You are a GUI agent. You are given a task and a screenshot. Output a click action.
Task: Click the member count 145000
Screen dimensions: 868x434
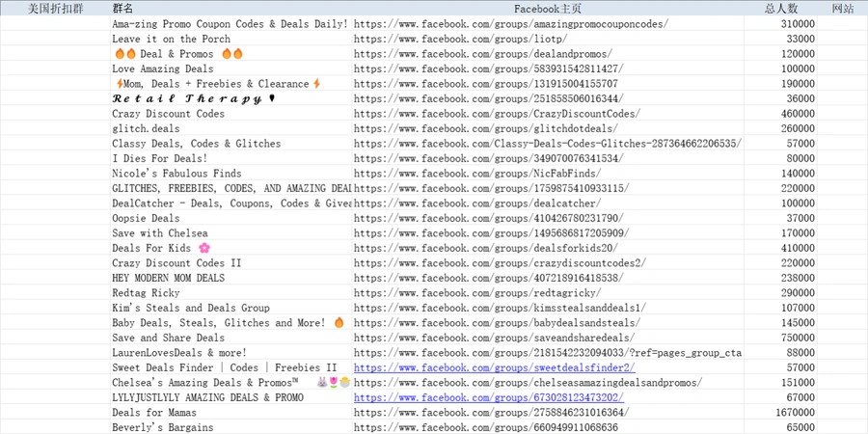coord(780,323)
